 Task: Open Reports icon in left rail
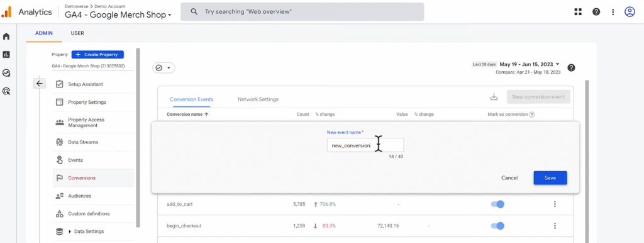[x=6, y=55]
